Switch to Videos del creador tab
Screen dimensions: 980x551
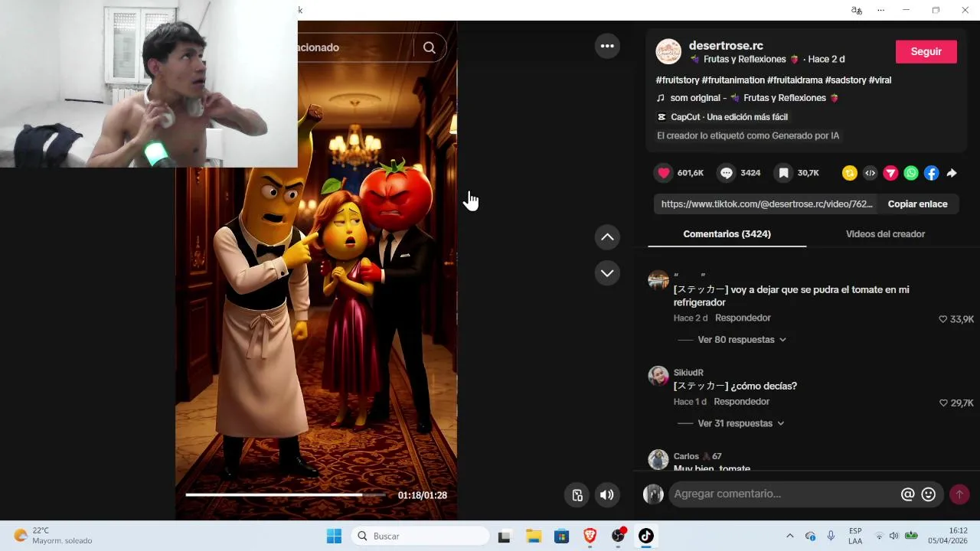[x=885, y=234]
